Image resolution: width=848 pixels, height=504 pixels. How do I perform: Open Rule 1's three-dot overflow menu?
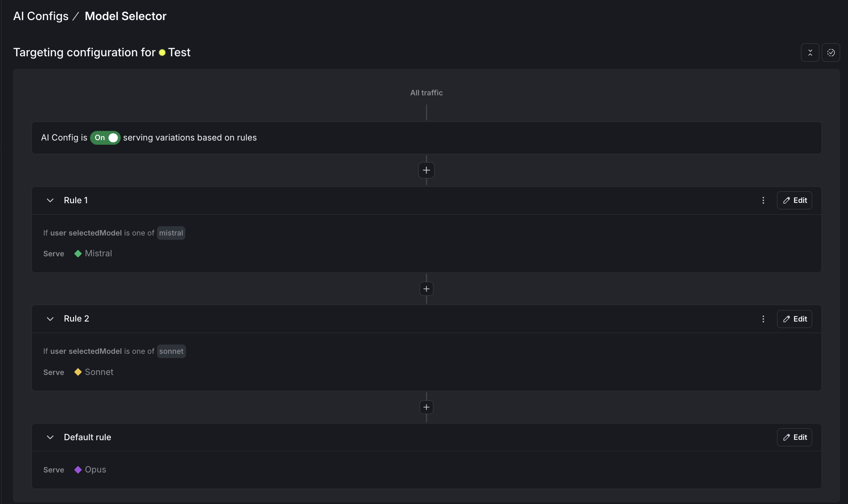click(x=763, y=200)
